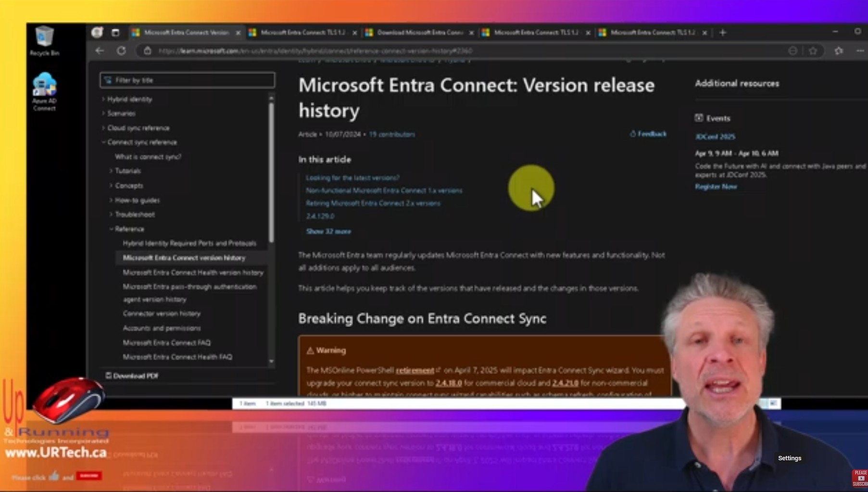
Task: Click the page refresh icon
Action: tap(122, 50)
